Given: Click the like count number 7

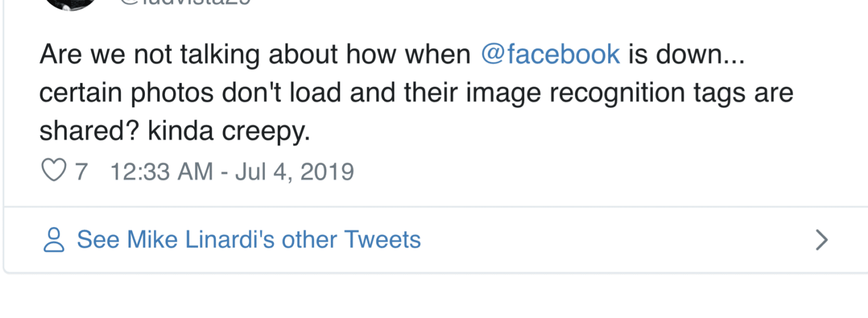Looking at the screenshot, I should pyautogui.click(x=81, y=172).
